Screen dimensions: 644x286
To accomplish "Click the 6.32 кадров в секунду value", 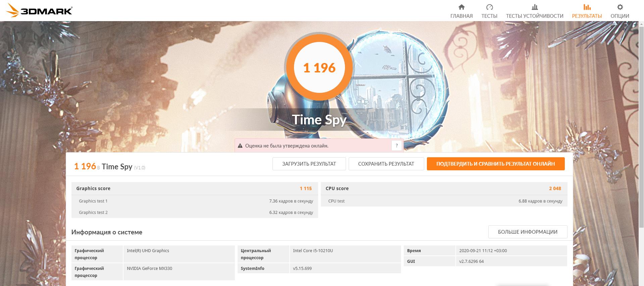I will click(291, 213).
